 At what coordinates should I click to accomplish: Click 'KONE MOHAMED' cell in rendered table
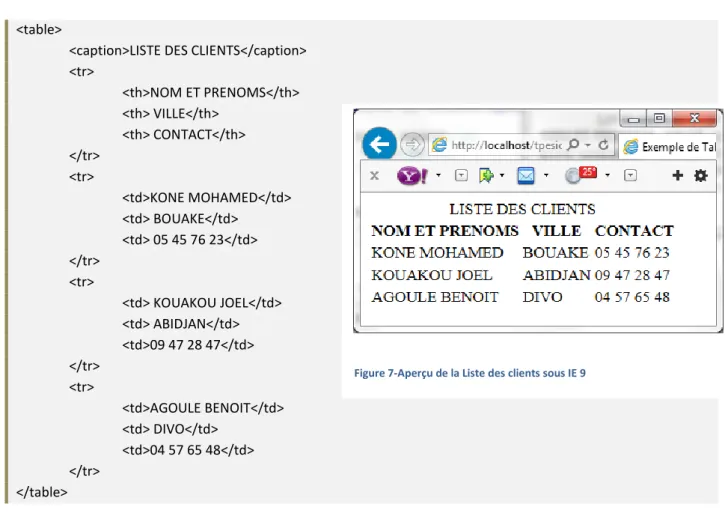click(437, 253)
